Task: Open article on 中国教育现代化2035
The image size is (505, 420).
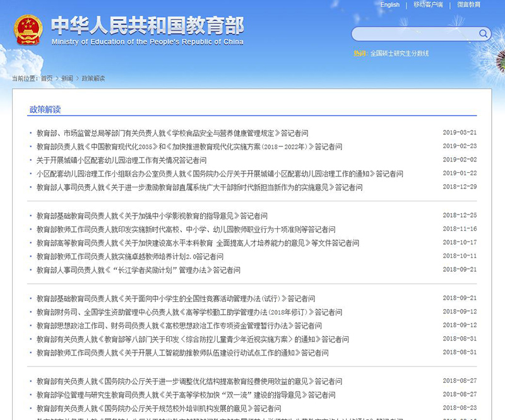Action: pos(189,146)
